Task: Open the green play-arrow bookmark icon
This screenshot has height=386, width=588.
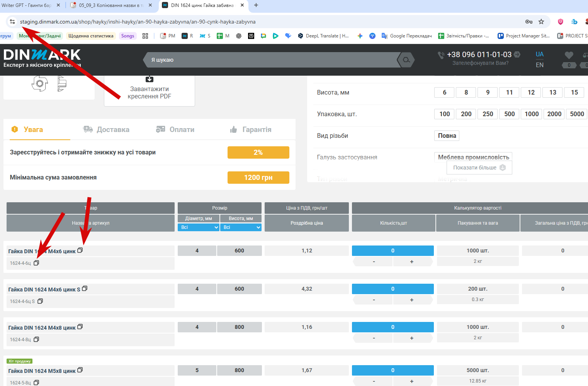Action: point(275,36)
